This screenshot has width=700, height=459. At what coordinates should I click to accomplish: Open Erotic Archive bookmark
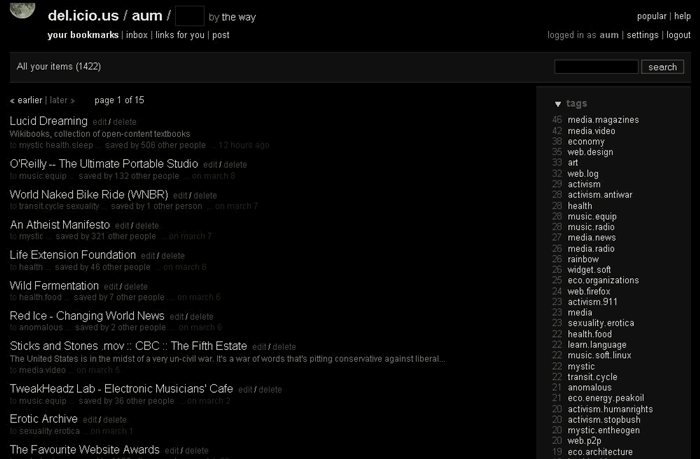click(44, 419)
